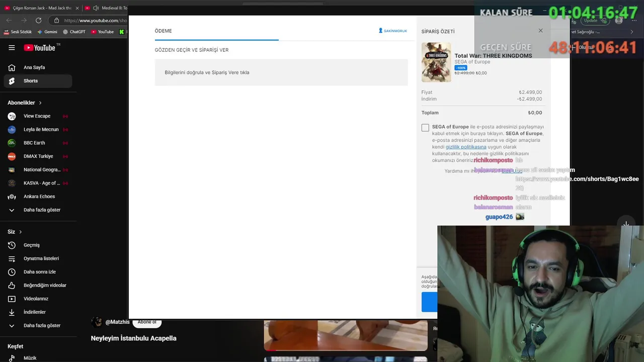Viewport: 644px width, 362px height.
Task: Open the Leyla ile Mecnun channel
Action: [x=38, y=129]
